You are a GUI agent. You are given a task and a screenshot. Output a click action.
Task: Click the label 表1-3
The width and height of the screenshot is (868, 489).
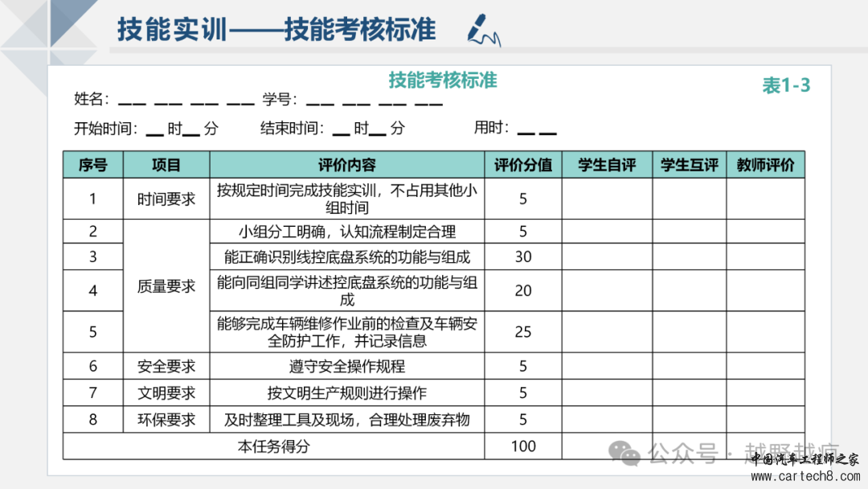point(786,85)
